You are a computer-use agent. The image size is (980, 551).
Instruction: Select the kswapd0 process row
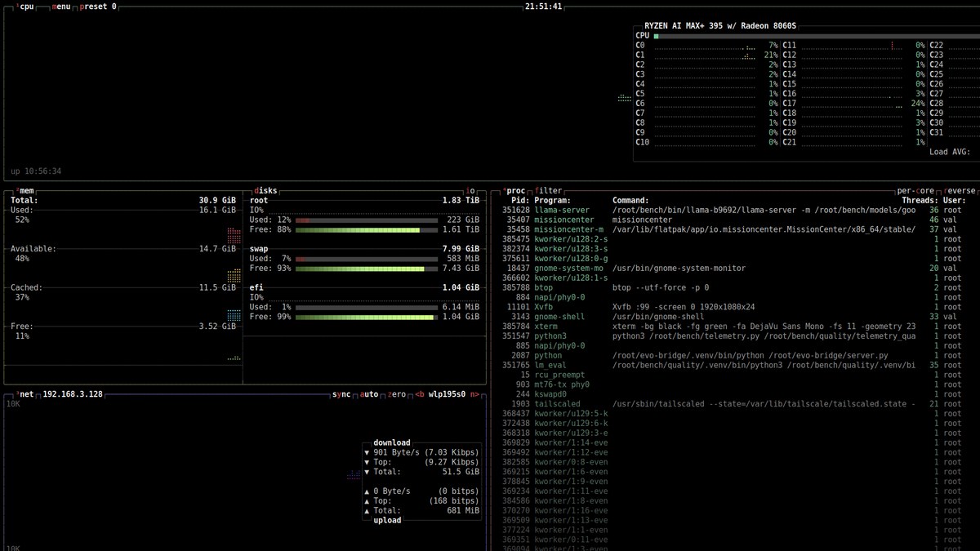[734, 394]
